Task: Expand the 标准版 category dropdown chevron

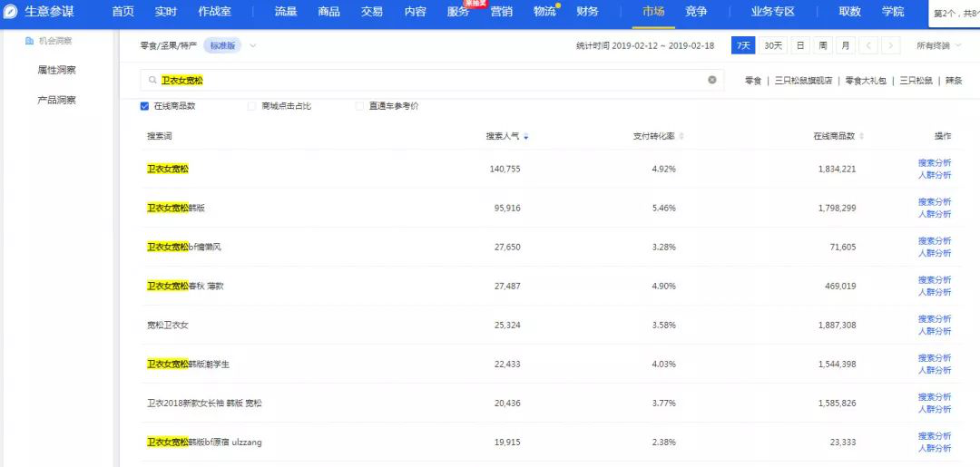Action: pyautogui.click(x=252, y=45)
